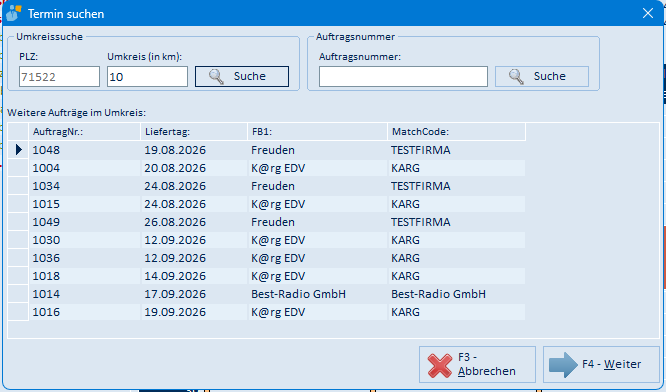Click Best-Radio GmbH in MatchCode column

(x=438, y=294)
